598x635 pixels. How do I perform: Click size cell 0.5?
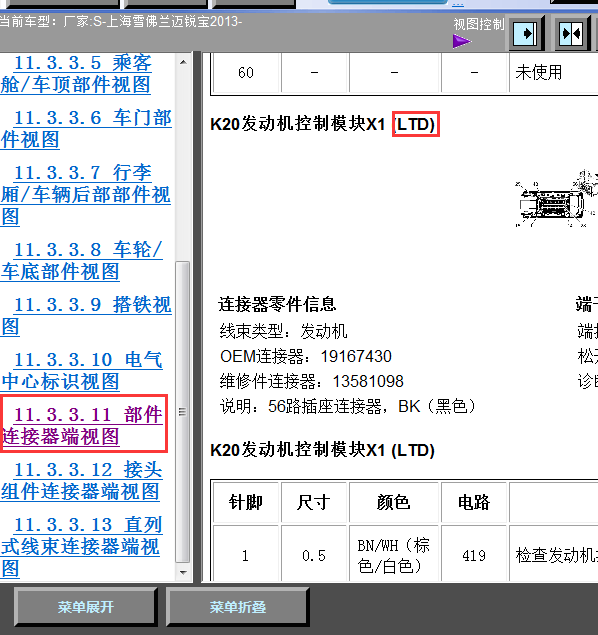(314, 555)
